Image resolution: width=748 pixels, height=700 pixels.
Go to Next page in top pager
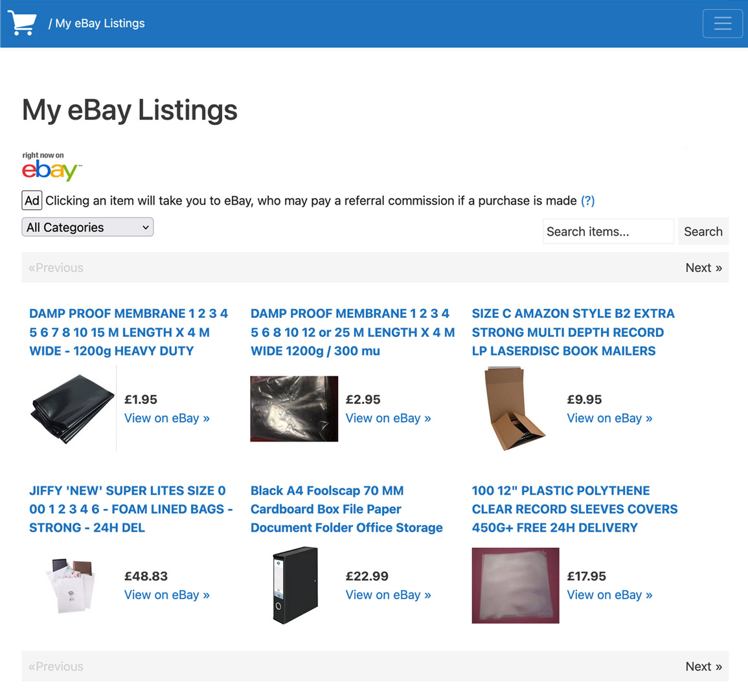click(703, 267)
